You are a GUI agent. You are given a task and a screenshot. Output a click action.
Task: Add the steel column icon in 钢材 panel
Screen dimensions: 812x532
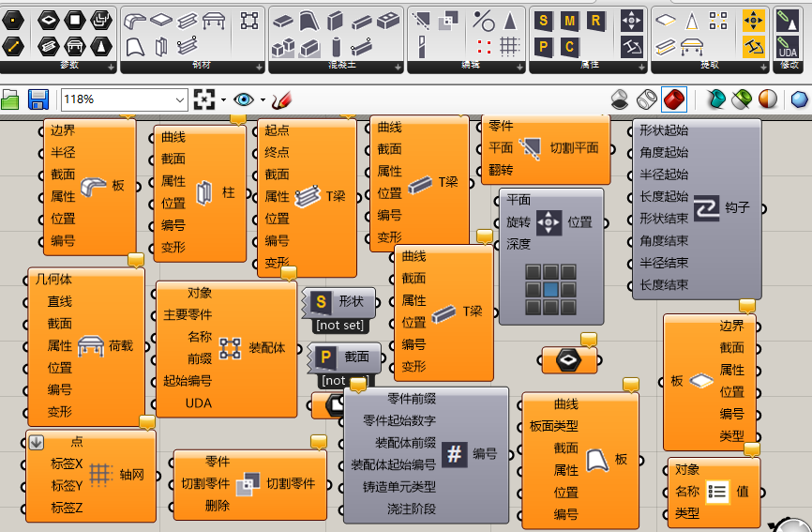point(161,47)
